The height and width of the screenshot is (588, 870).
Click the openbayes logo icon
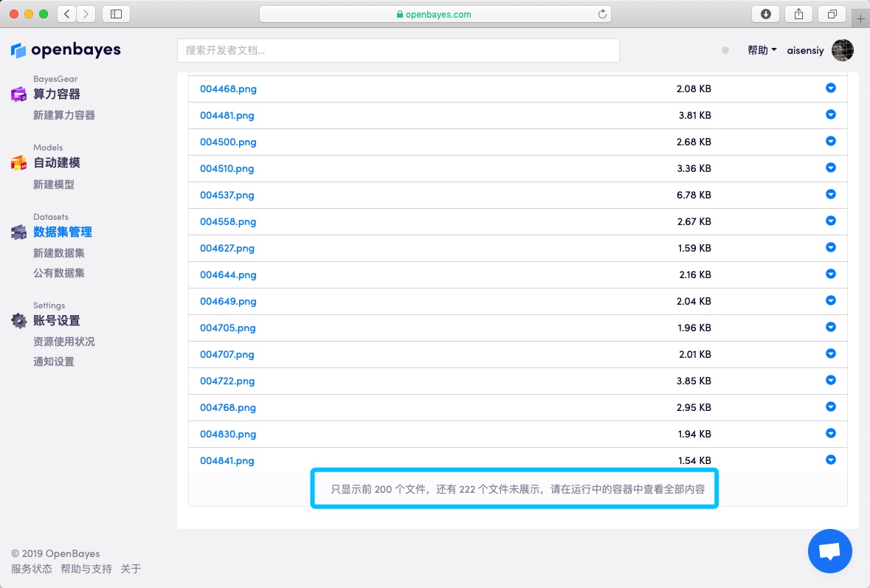coord(18,50)
